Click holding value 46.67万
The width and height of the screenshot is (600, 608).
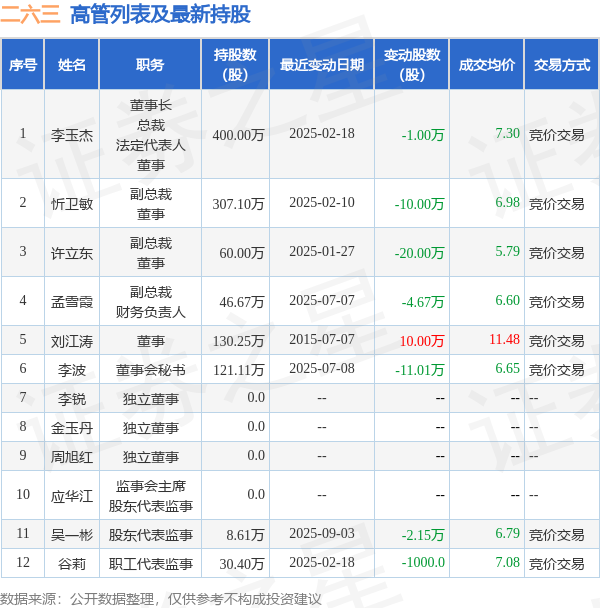pyautogui.click(x=242, y=302)
